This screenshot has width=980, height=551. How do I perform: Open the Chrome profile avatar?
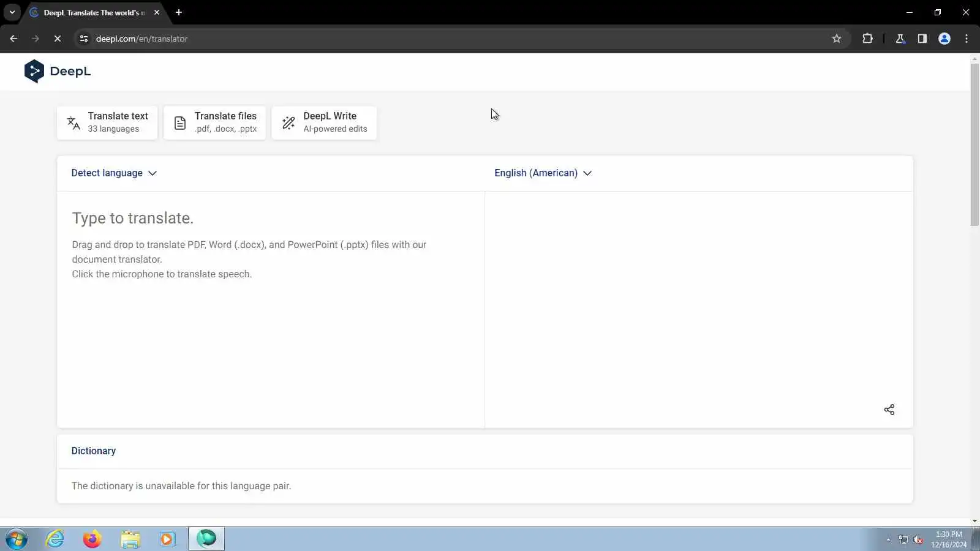pos(944,39)
